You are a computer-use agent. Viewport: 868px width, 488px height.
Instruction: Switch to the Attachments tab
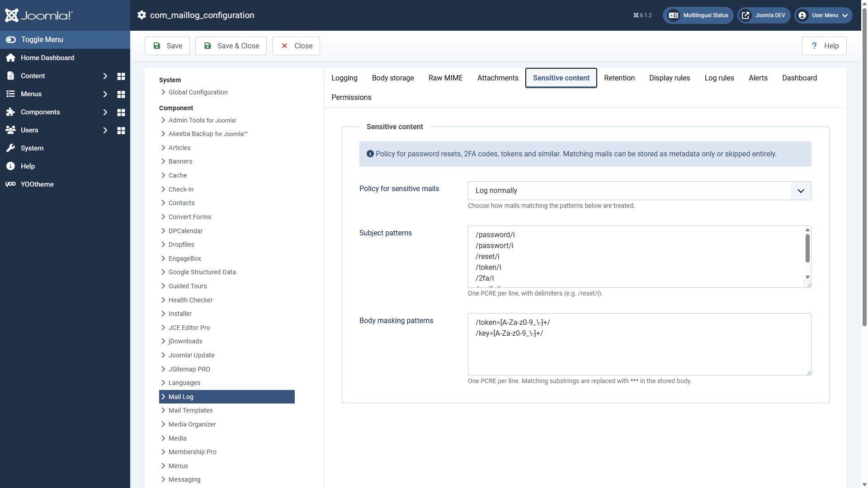[498, 78]
